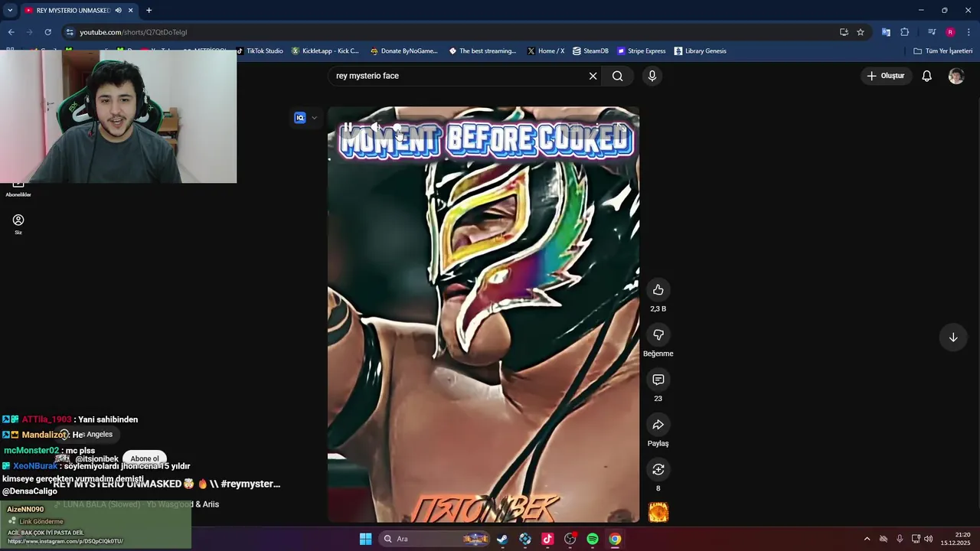Subscribe via the Abone ol button
The image size is (980, 551).
point(145,458)
